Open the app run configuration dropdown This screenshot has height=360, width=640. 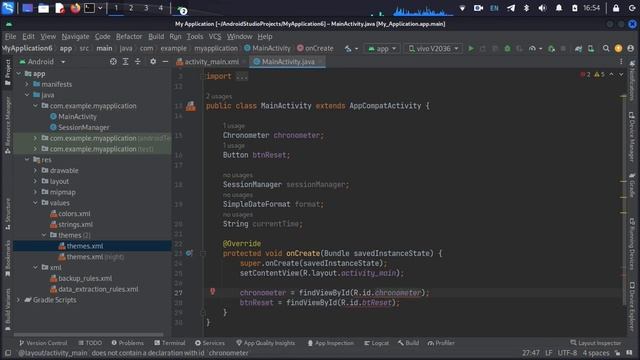382,49
